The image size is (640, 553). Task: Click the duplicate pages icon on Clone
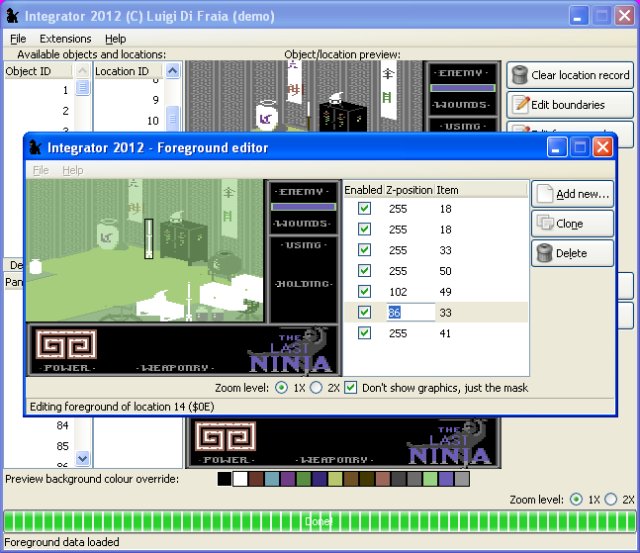(545, 223)
